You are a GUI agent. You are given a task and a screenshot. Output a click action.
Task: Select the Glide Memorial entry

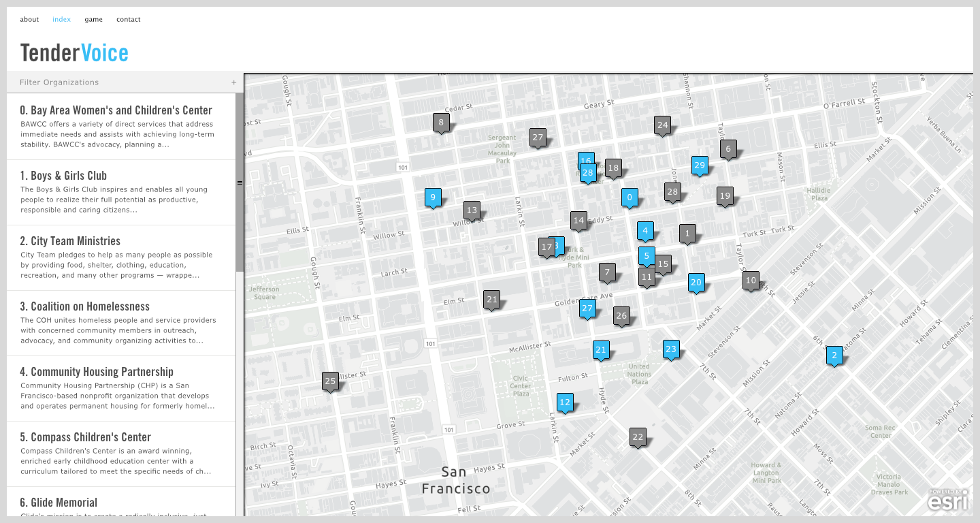[121, 502]
